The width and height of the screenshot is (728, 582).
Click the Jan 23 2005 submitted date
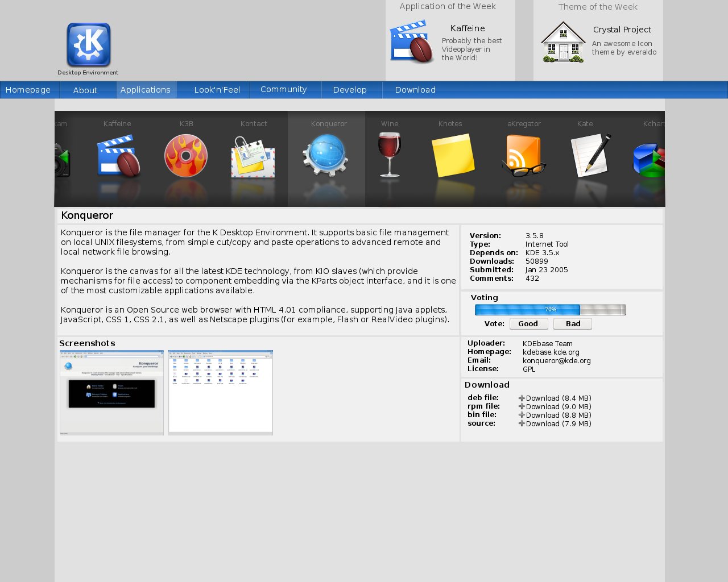[x=547, y=270]
